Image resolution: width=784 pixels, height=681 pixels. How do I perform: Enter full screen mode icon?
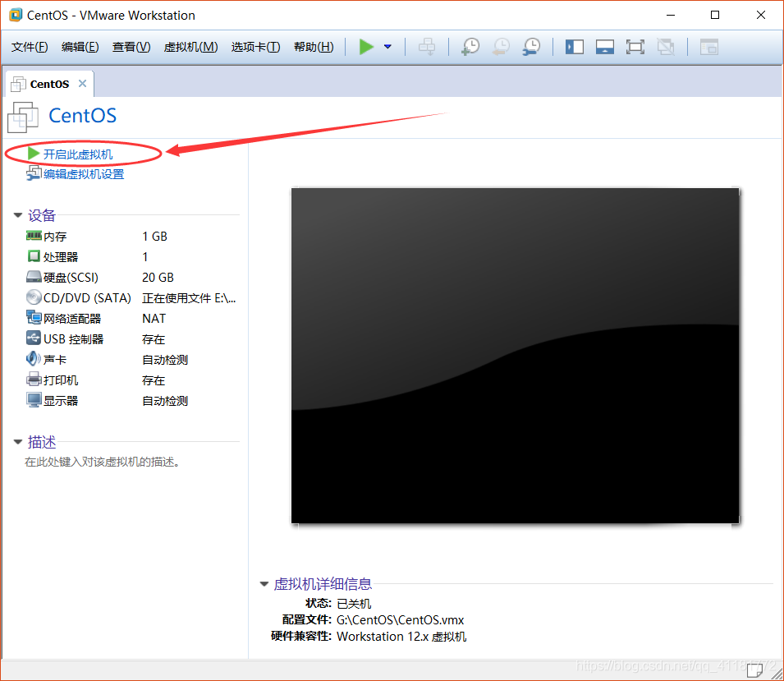click(x=635, y=47)
